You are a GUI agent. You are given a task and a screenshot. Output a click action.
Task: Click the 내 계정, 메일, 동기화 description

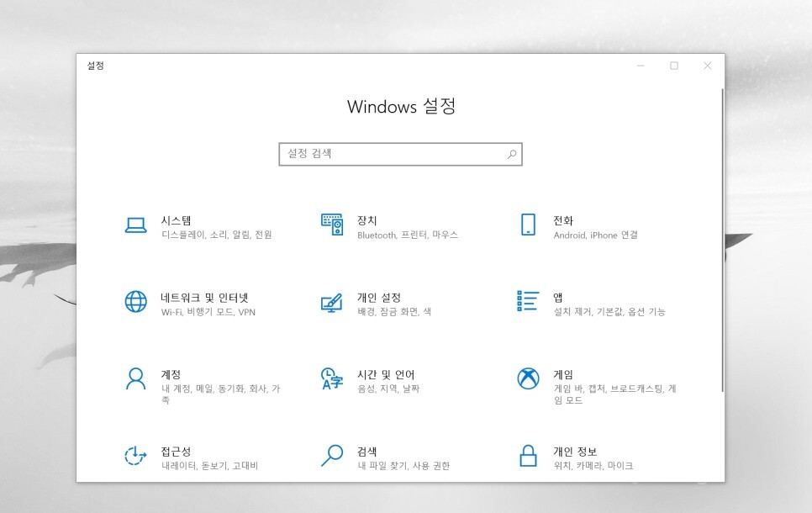220,394
